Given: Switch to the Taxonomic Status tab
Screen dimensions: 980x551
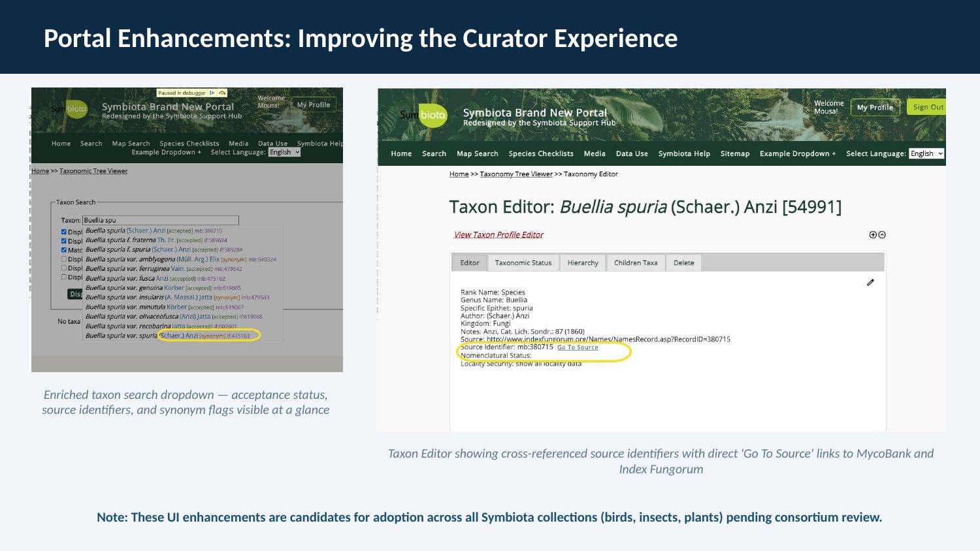Looking at the screenshot, I should [x=523, y=262].
